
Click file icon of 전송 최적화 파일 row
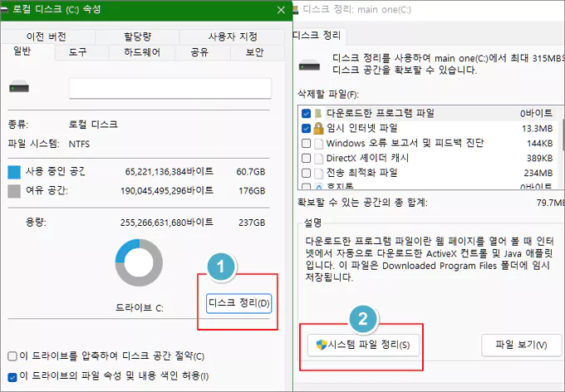tap(318, 174)
